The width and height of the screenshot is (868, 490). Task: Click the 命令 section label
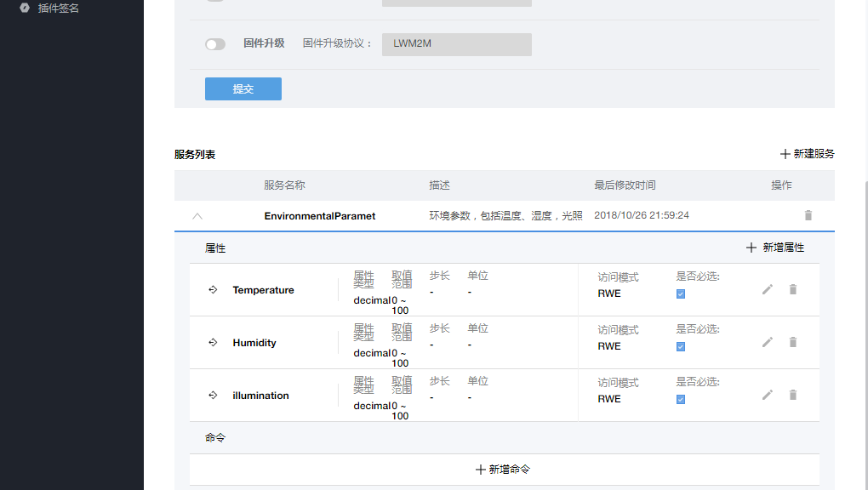pos(215,438)
